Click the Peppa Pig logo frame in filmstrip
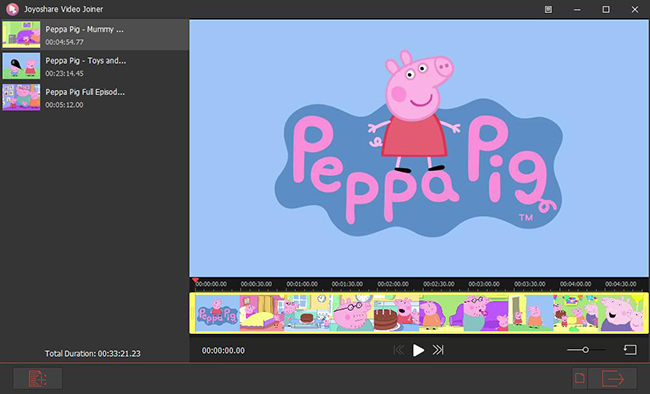This screenshot has width=650, height=394. pyautogui.click(x=217, y=313)
